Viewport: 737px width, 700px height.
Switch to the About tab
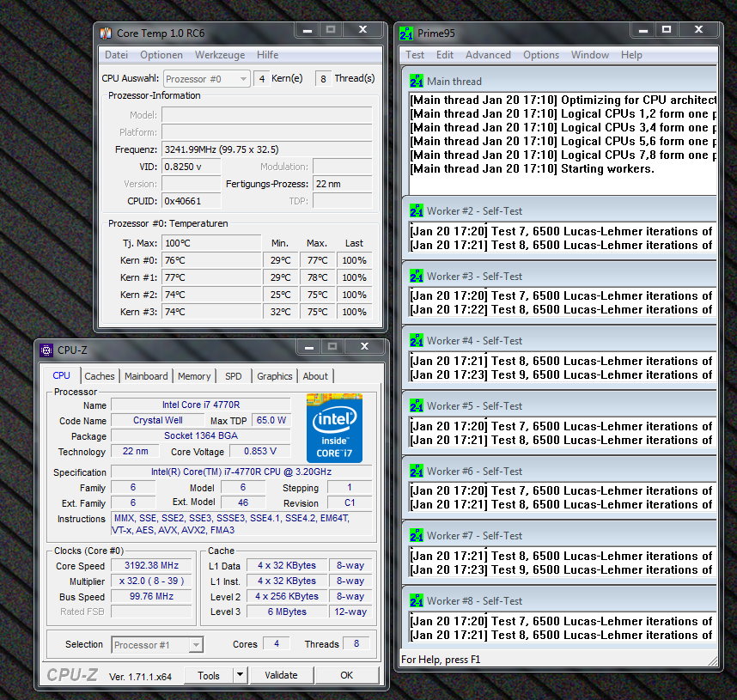315,376
